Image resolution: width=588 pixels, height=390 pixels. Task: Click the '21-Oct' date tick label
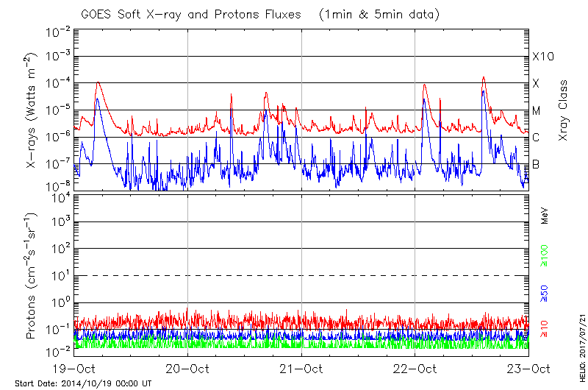point(301,369)
